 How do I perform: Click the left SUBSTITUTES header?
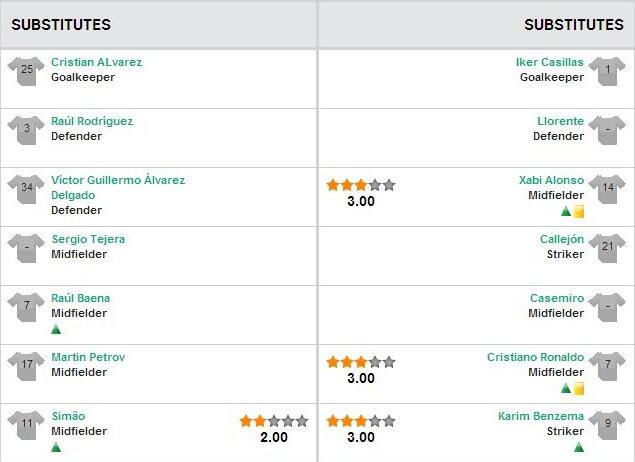(61, 24)
